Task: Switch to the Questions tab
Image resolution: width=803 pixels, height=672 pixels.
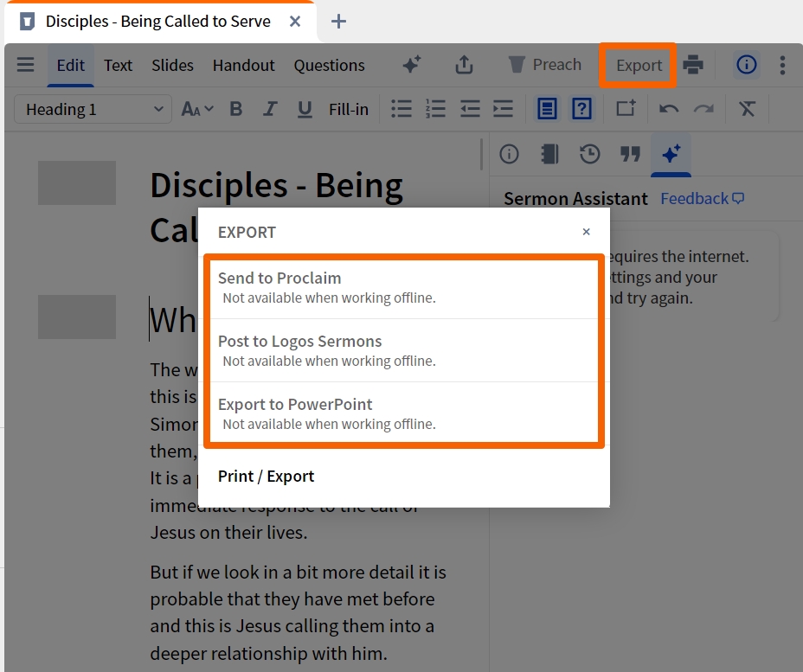Action: (x=330, y=66)
